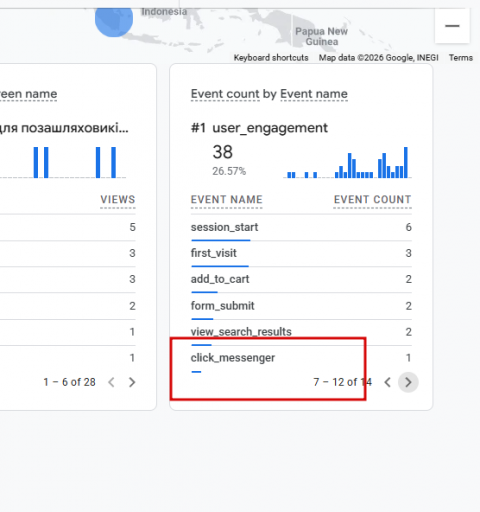The height and width of the screenshot is (512, 480).
Task: Click the 38 event count value
Action: 223,152
